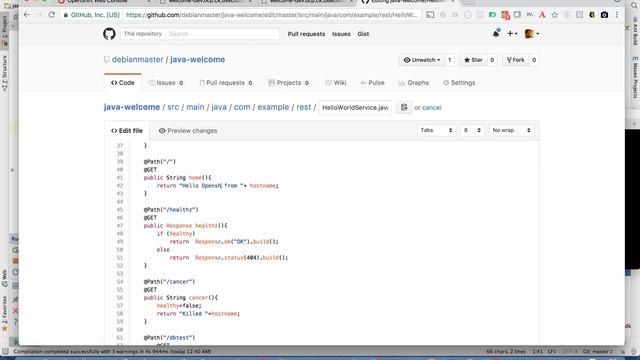Click the camera extension icon in Chrome
The width and height of the screenshot is (640, 360).
604,15
